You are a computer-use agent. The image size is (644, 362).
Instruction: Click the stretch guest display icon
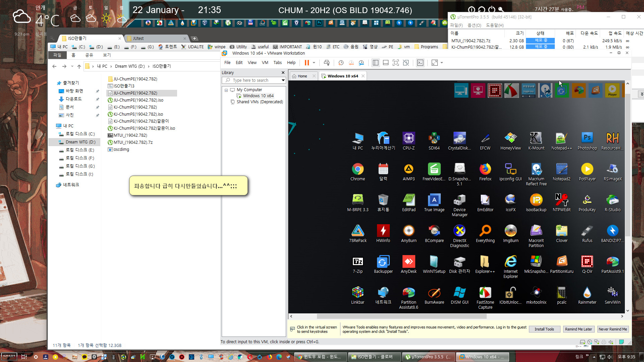pyautogui.click(x=435, y=63)
